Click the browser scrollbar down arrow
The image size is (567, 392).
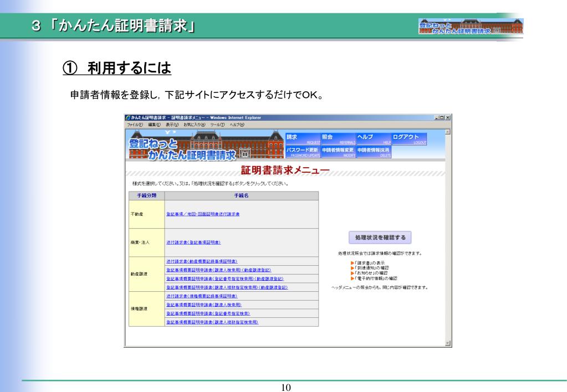click(448, 343)
